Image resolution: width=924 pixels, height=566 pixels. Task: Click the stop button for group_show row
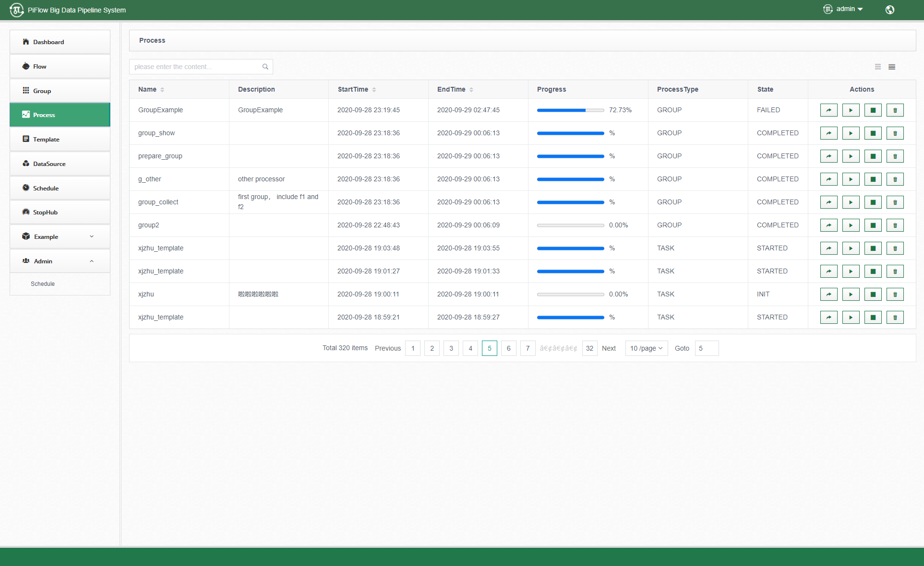pos(873,133)
